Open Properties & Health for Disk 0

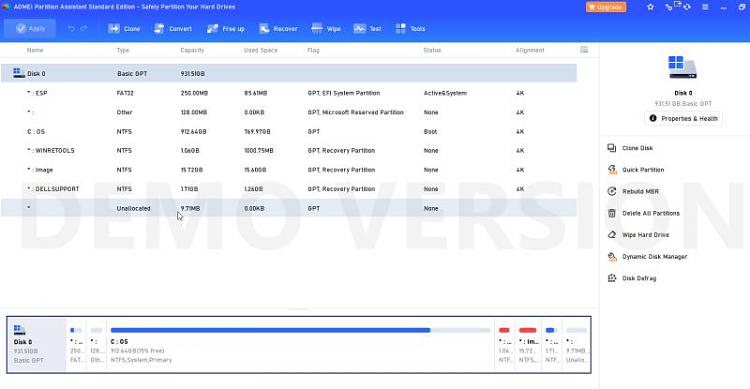pos(684,118)
